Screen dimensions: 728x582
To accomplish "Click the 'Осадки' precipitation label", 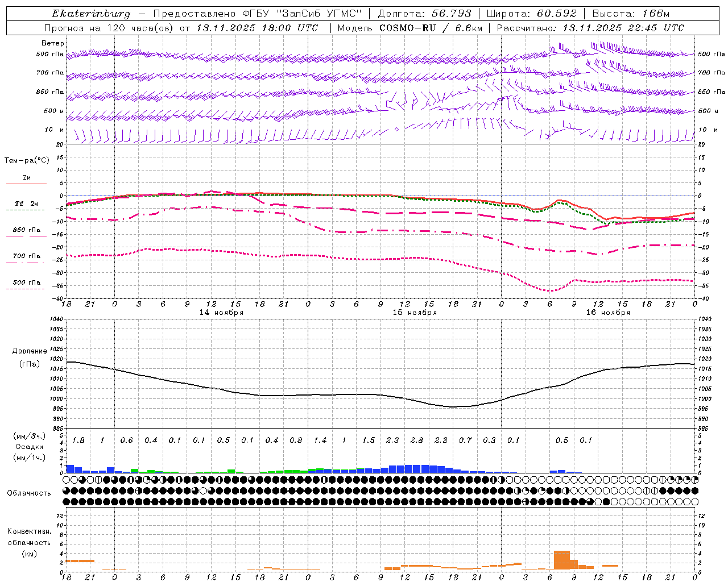I will click(x=30, y=447).
